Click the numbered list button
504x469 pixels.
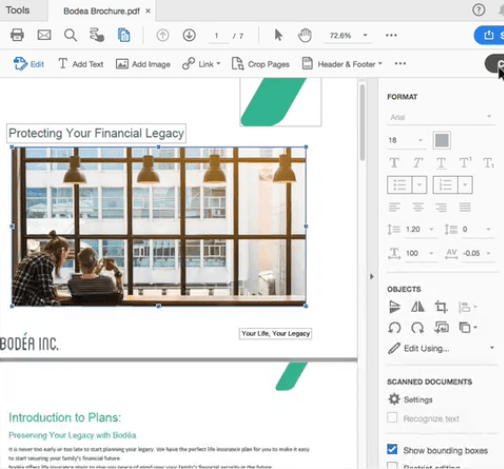tap(445, 185)
